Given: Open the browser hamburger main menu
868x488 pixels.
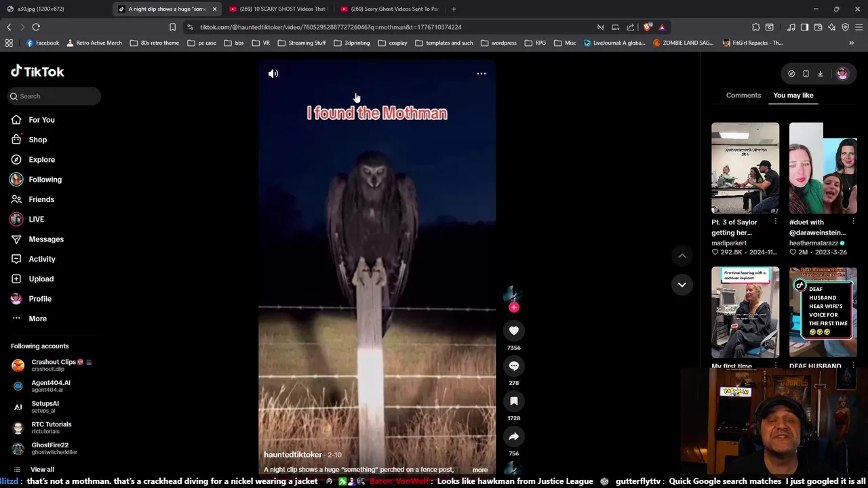Looking at the screenshot, I should [x=859, y=27].
